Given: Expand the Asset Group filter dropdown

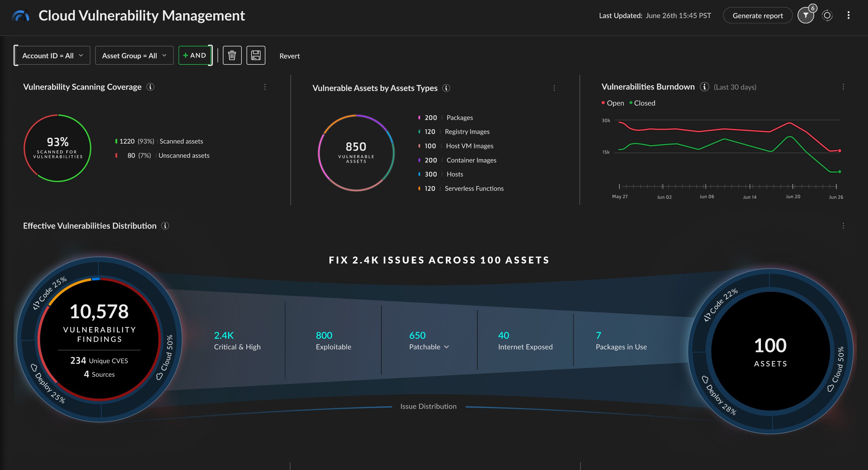Looking at the screenshot, I should (x=134, y=55).
